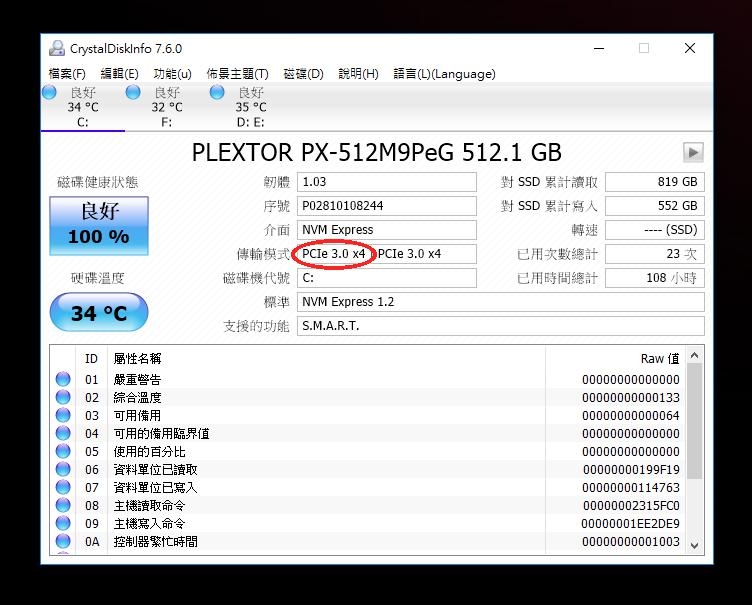Image resolution: width=752 pixels, height=605 pixels.
Task: Select row 可用的備用臨界值 in attribute list
Action: coord(368,433)
